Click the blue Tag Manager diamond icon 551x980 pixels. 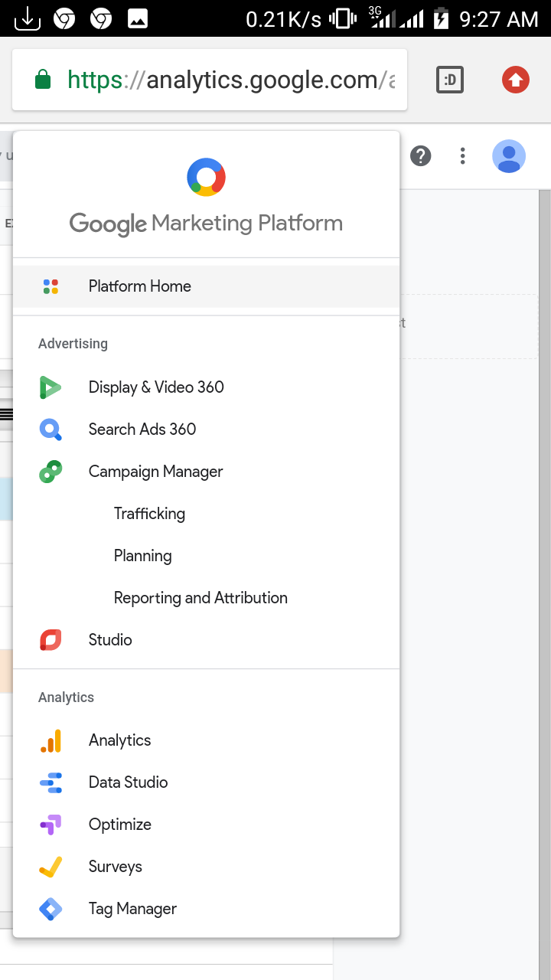[51, 909]
